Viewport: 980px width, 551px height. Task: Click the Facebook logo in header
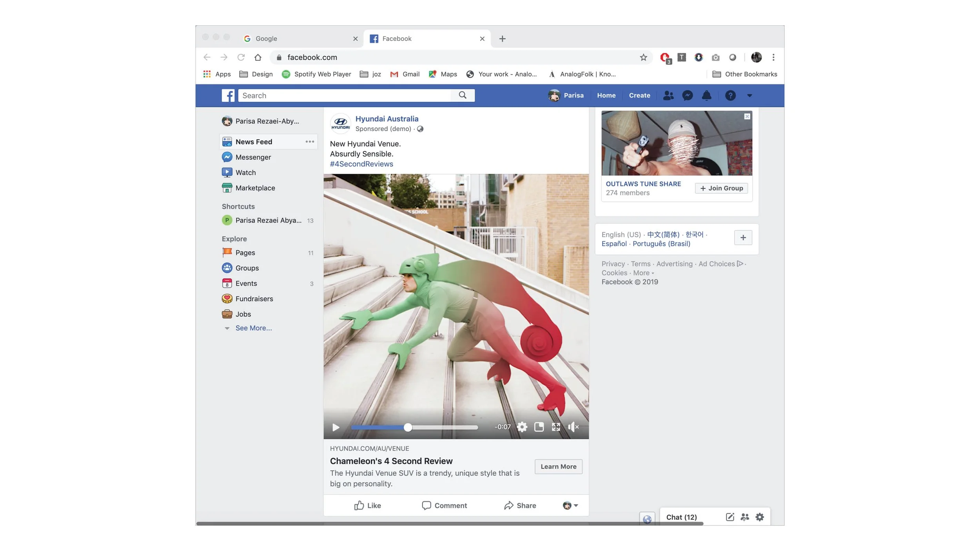click(x=228, y=95)
